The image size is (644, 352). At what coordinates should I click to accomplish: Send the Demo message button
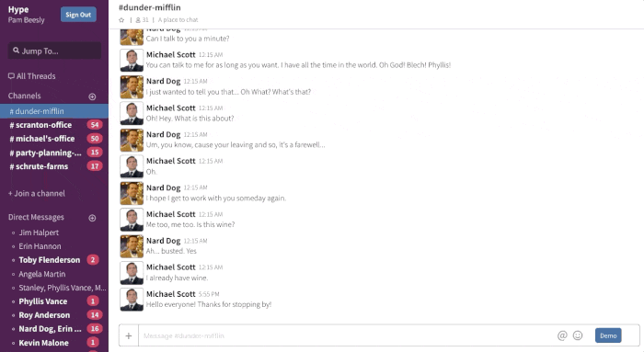coord(608,335)
